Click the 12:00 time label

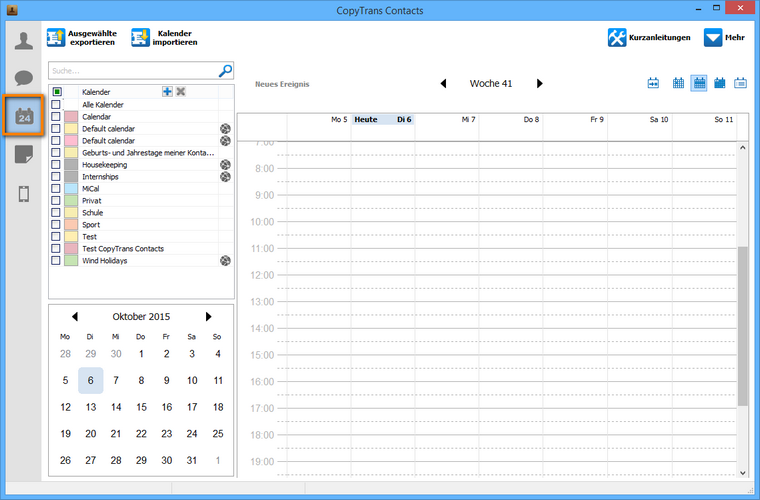tap(262, 275)
